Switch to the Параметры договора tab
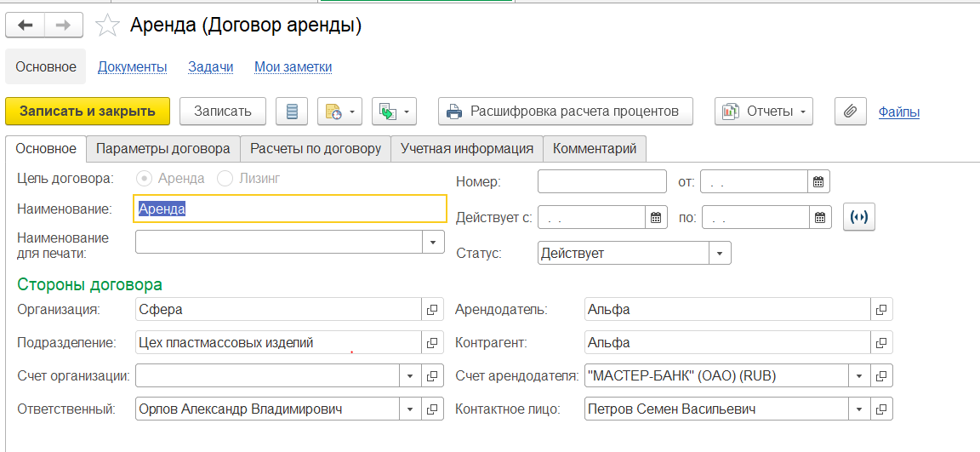Viewport: 980px width, 452px height. coord(163,149)
